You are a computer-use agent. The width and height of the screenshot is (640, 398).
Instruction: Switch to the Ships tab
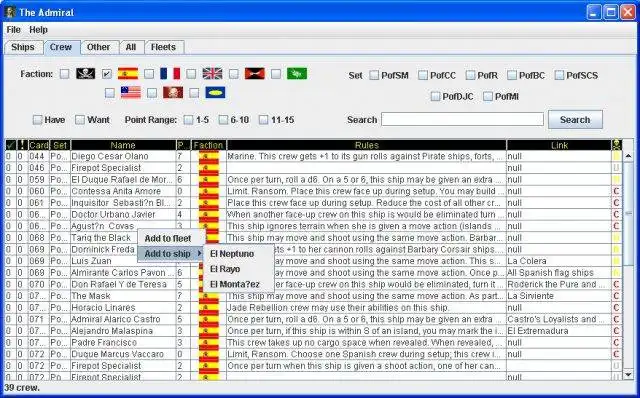click(23, 47)
